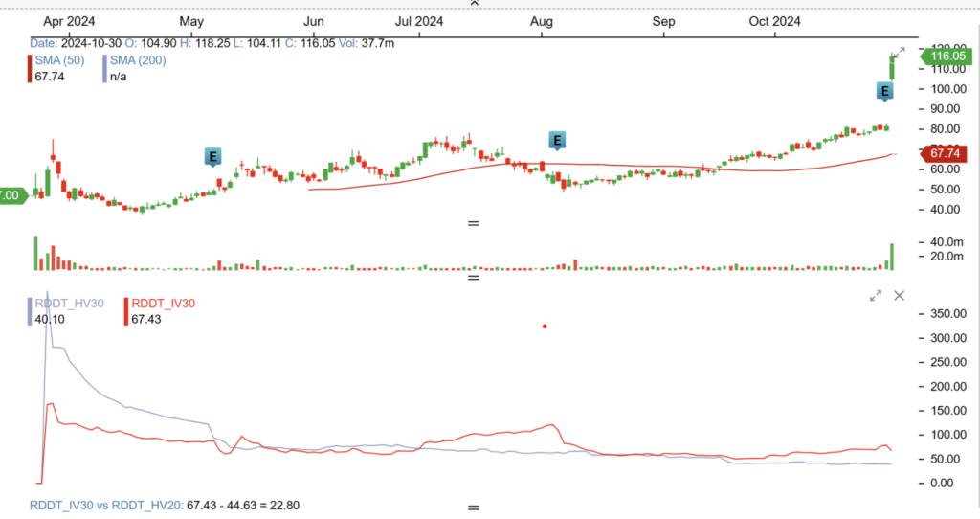Click the SMA (50) legend label
Viewport: 980px width, 519px height.
[x=59, y=60]
